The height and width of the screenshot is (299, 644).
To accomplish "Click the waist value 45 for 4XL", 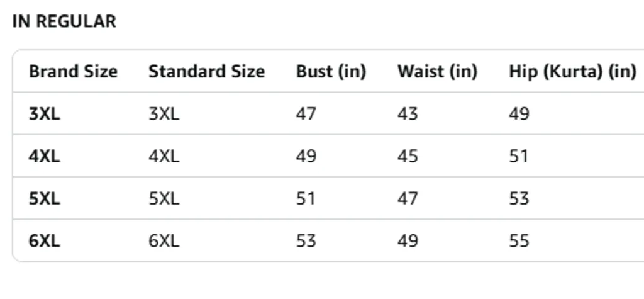I will tap(408, 156).
